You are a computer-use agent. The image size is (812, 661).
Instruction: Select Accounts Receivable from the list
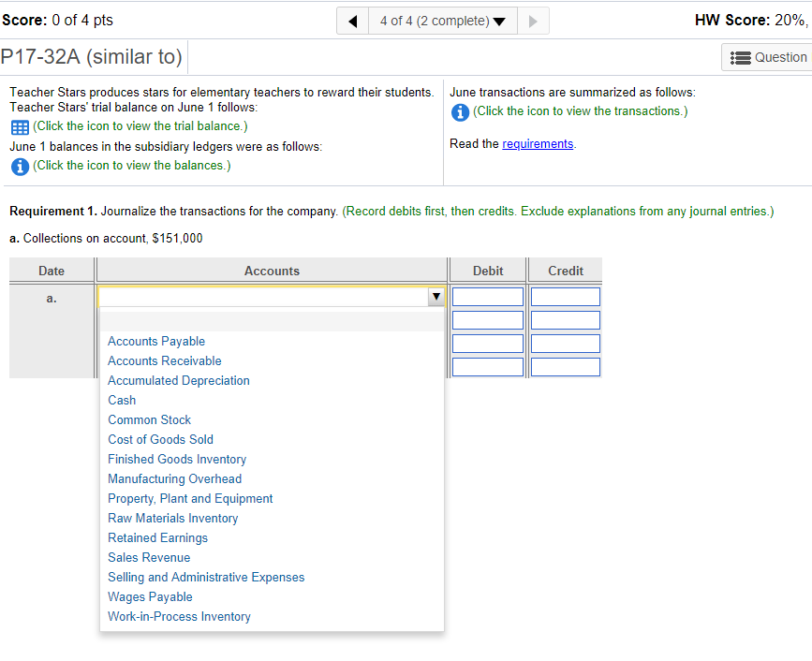pos(165,360)
